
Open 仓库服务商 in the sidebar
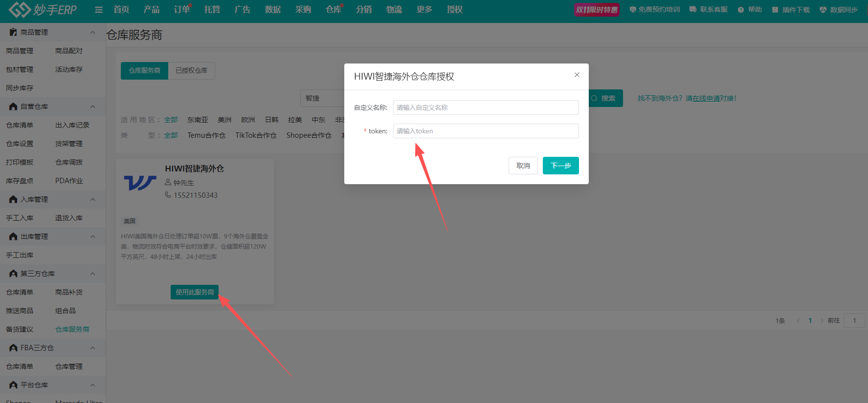pyautogui.click(x=72, y=329)
